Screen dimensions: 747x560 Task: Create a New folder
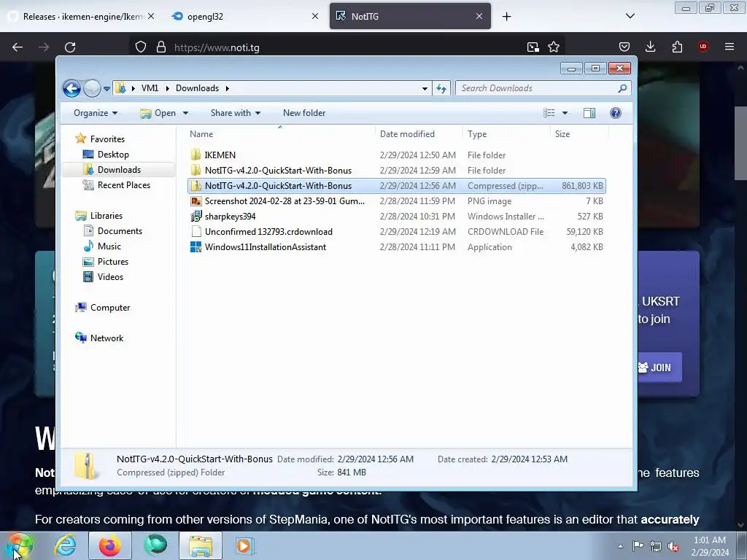point(304,113)
